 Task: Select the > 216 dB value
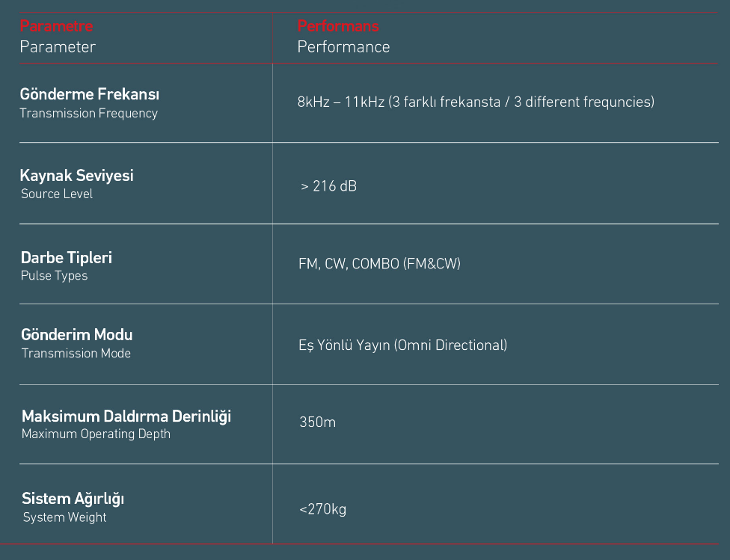(328, 186)
